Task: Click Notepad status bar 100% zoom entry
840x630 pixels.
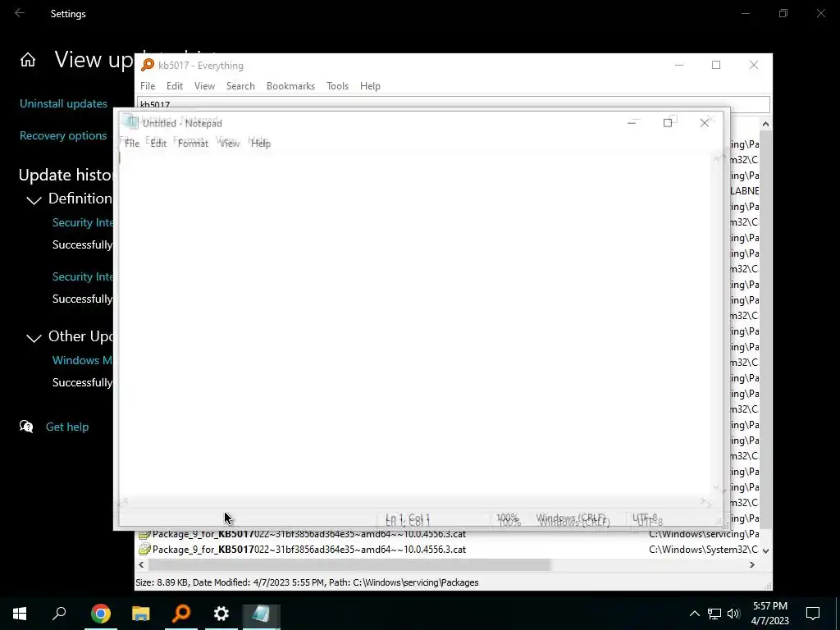Action: point(508,519)
